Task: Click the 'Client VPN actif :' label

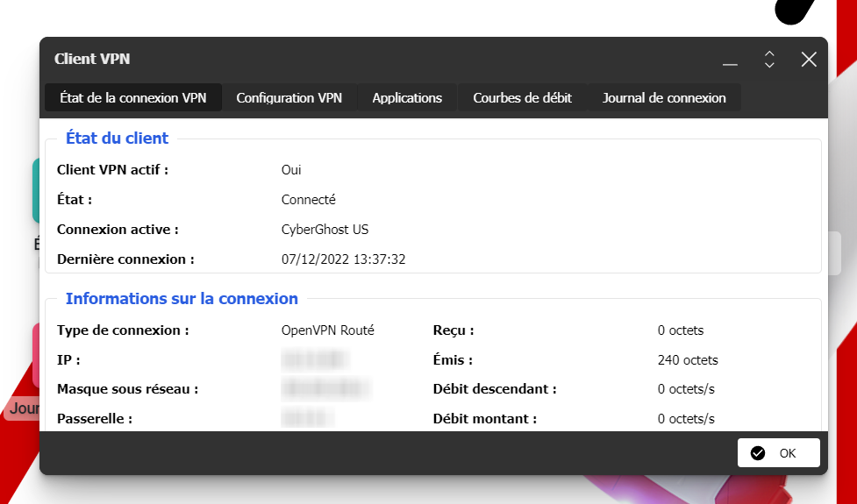Action: 112,170
